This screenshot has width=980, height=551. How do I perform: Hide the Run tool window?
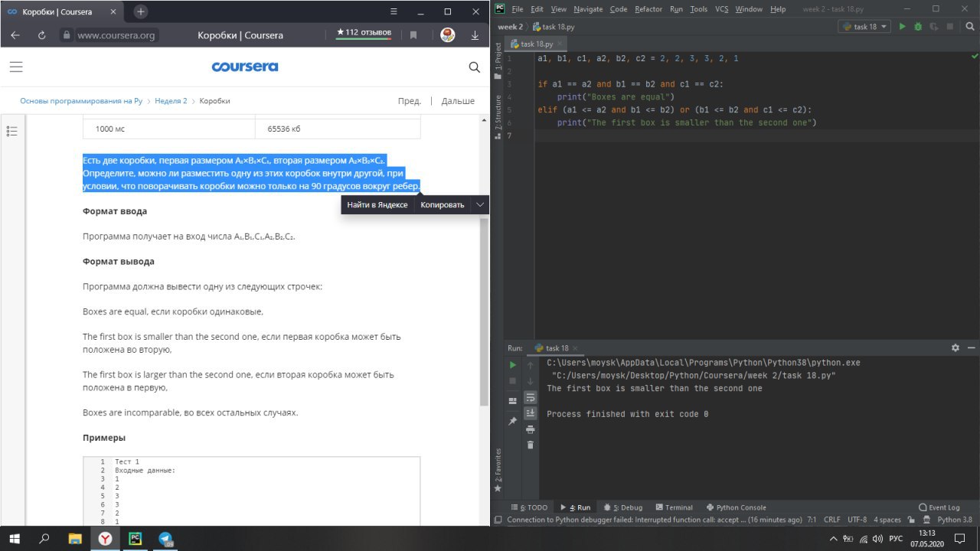click(971, 348)
